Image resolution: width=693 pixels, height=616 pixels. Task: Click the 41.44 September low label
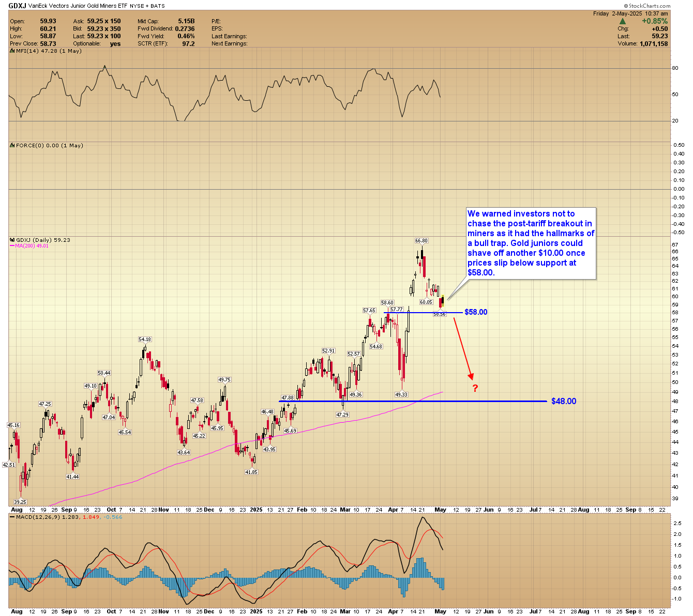point(72,476)
